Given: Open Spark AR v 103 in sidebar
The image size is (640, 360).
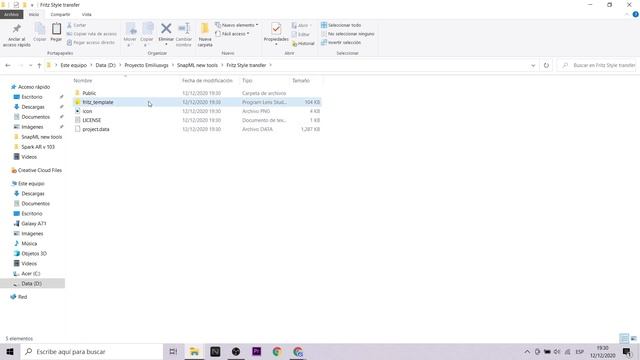Looking at the screenshot, I should point(38,147).
